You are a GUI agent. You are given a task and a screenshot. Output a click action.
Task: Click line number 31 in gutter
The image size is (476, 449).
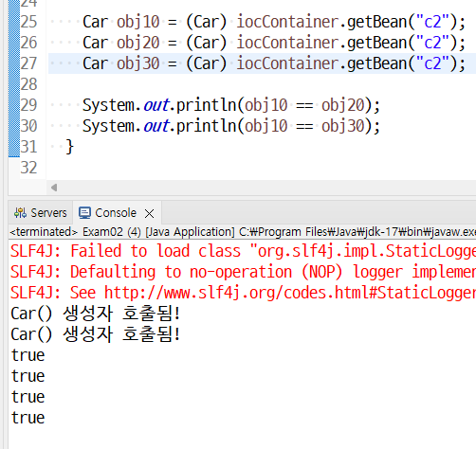tap(28, 147)
